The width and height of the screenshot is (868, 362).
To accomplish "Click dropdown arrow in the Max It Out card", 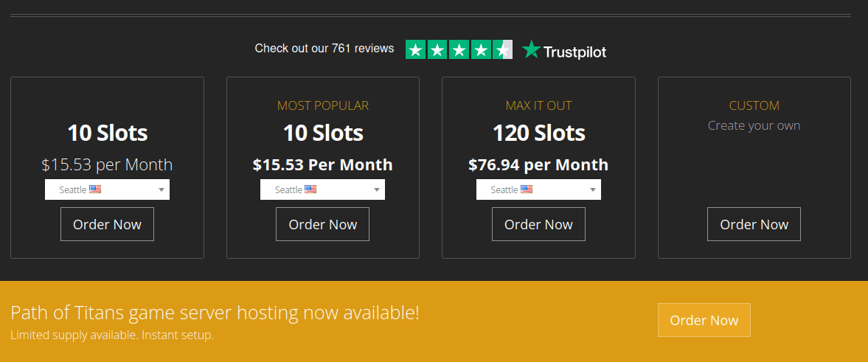I will click(x=592, y=190).
